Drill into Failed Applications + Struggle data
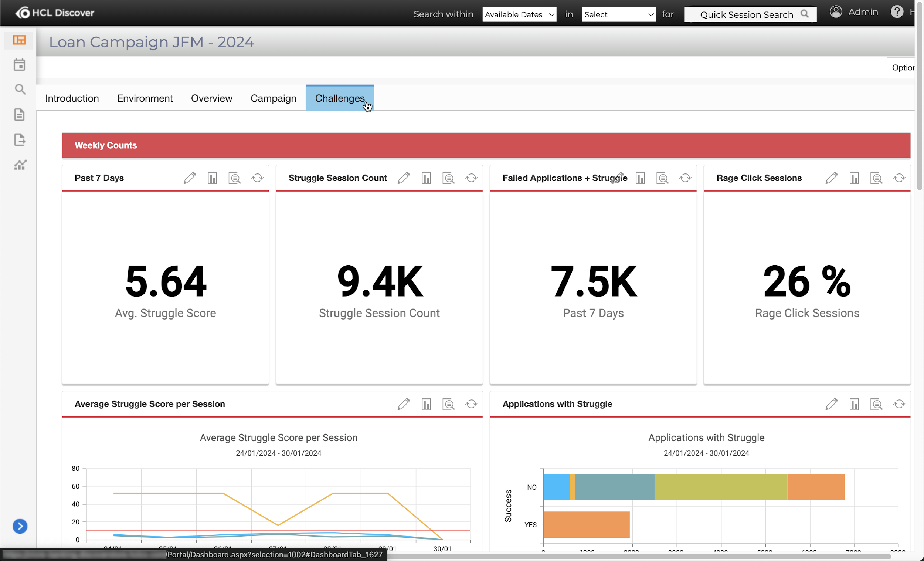This screenshot has width=924, height=561. coord(663,178)
